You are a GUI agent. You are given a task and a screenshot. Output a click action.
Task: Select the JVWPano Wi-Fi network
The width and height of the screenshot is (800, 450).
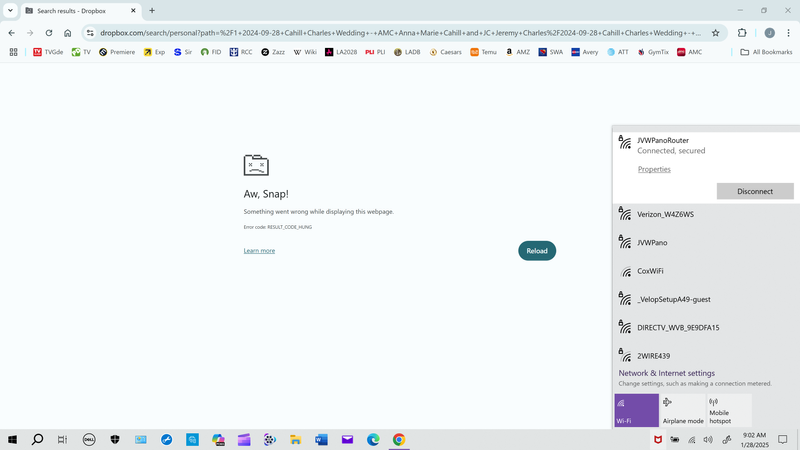[706, 243]
